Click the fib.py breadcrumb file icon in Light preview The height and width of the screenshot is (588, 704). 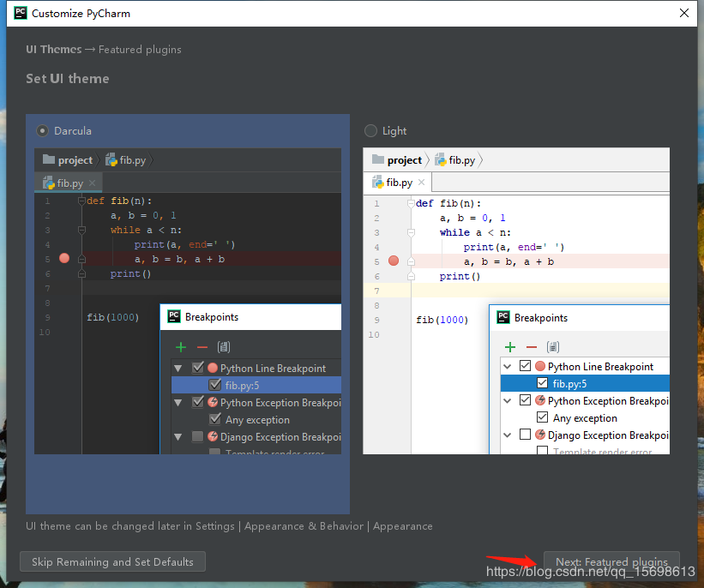(x=441, y=159)
